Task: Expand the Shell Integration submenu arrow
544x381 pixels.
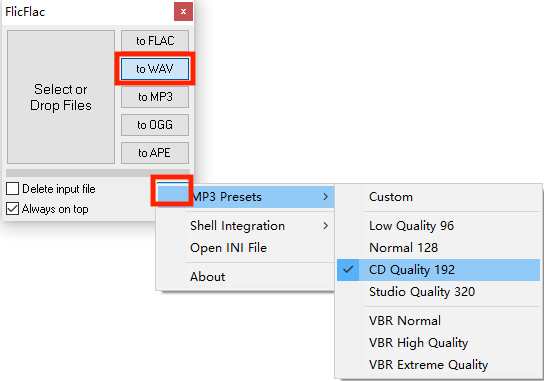Action: 325,226
